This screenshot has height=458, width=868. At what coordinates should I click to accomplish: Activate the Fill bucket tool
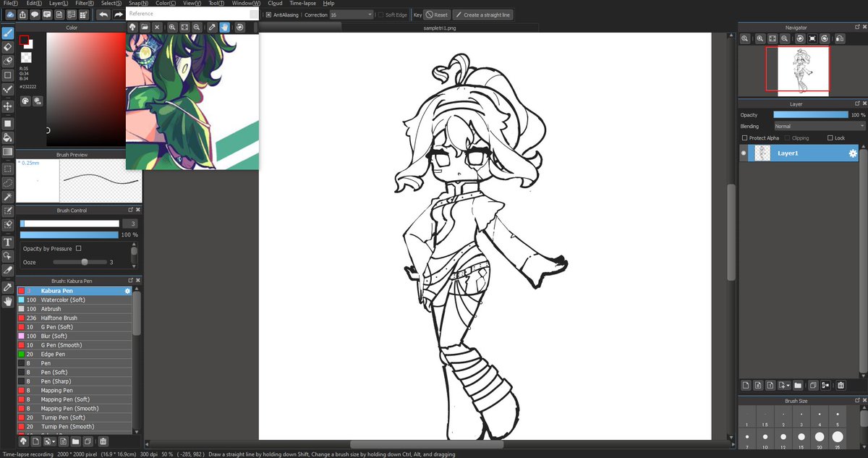click(8, 137)
